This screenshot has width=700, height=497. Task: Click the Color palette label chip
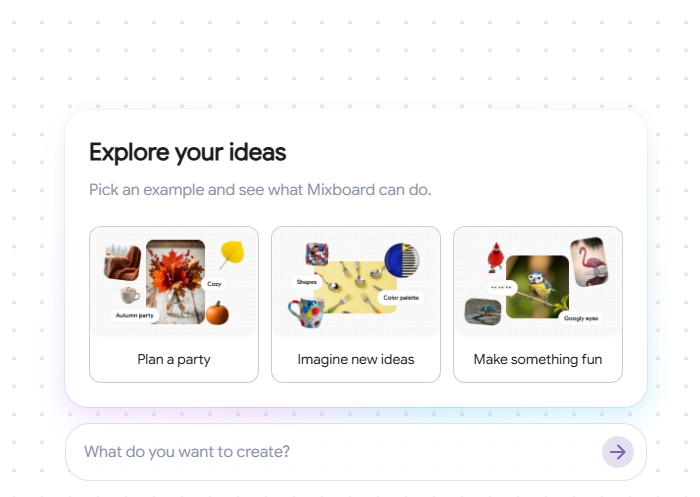click(x=402, y=298)
